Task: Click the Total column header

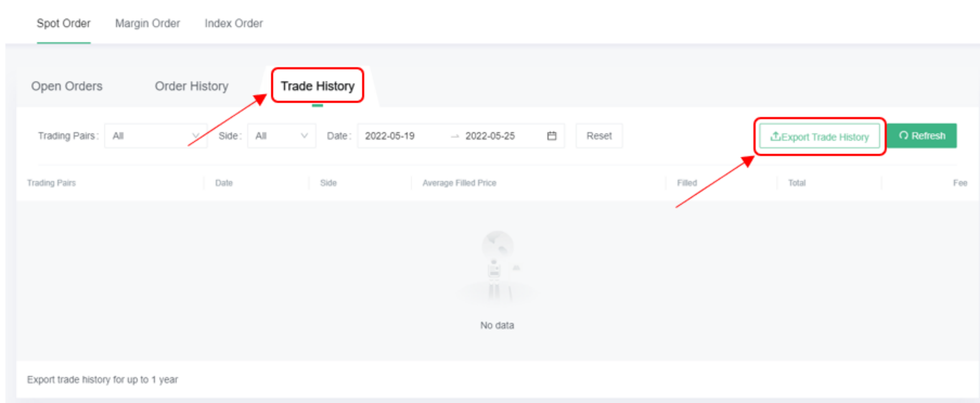Action: pos(797,183)
